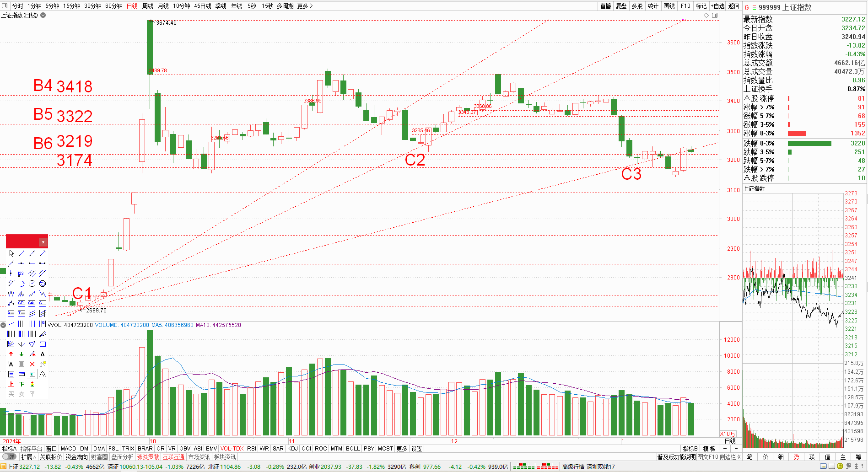Viewport: 868px width, 472px height.
Task: Select the W wave pattern tool
Action: point(11,294)
